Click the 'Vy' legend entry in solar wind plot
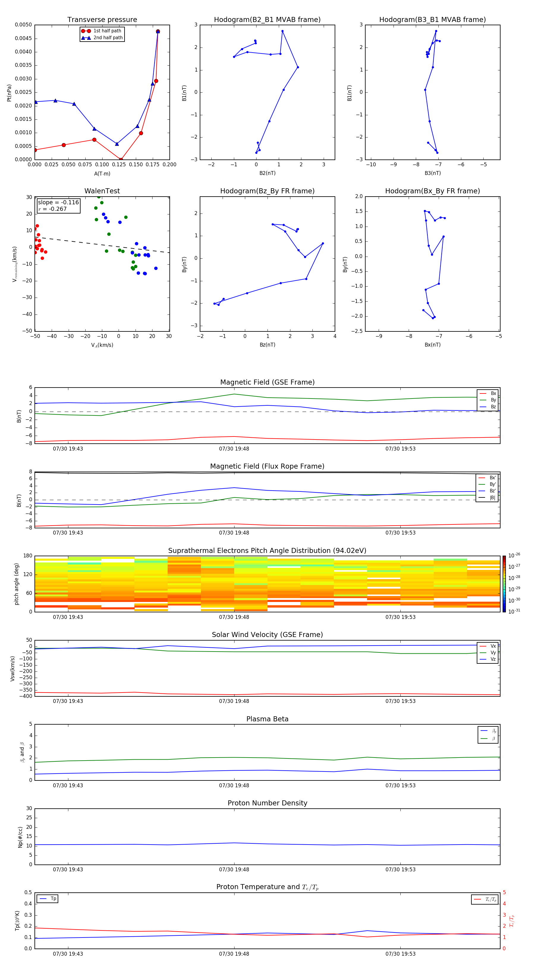 click(x=488, y=652)
